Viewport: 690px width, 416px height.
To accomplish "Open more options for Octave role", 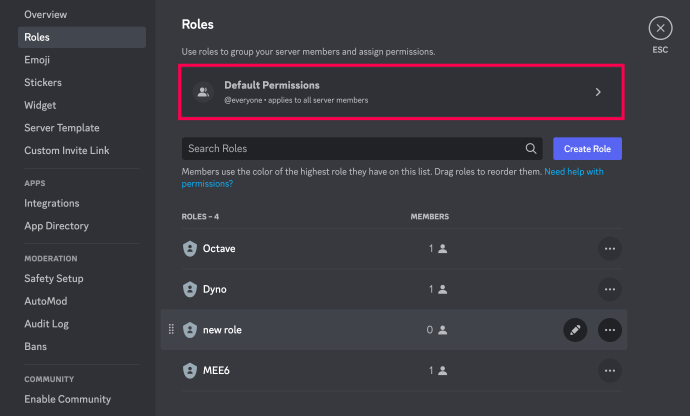I will 609,249.
